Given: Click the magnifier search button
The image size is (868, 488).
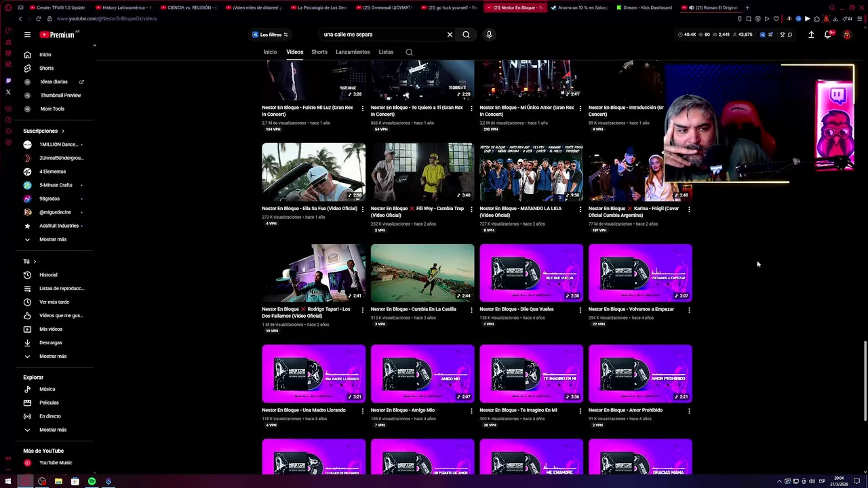Looking at the screenshot, I should click(x=466, y=35).
